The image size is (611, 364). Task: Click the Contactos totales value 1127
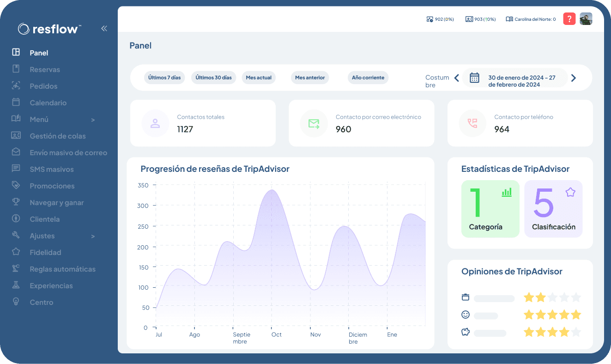(x=185, y=129)
